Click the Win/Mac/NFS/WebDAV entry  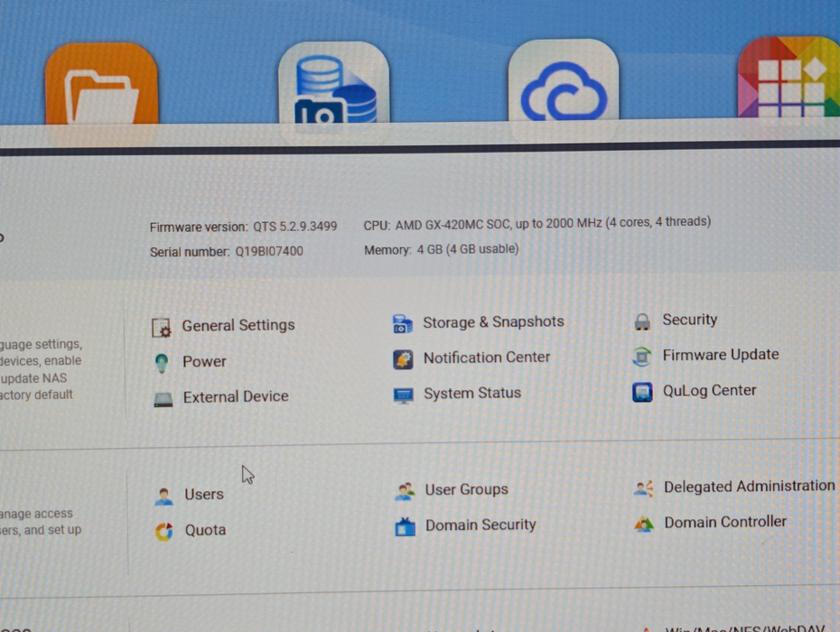click(x=744, y=628)
